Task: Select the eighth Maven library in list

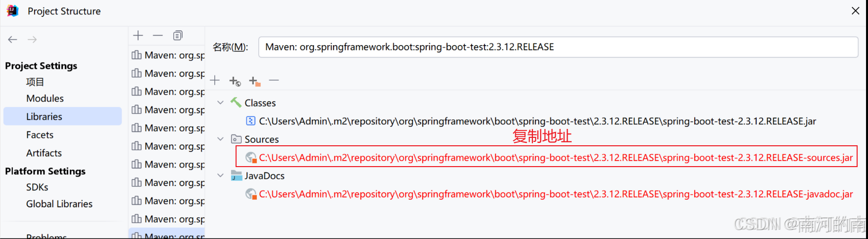Action: coord(167,182)
